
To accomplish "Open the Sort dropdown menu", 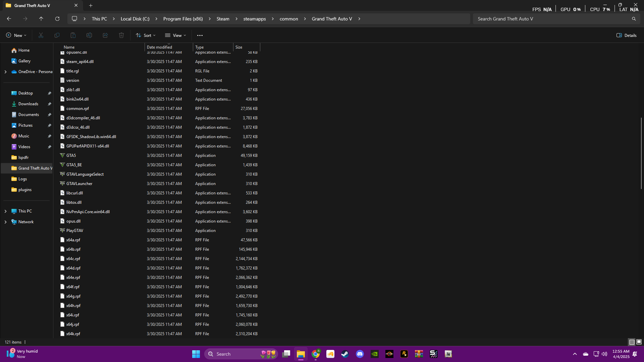I will point(146,35).
